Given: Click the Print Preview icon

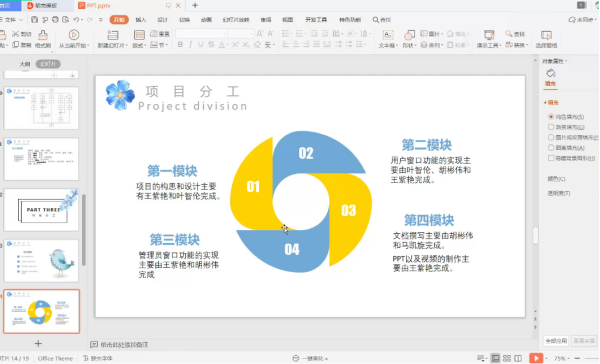Looking at the screenshot, I should point(66,20).
